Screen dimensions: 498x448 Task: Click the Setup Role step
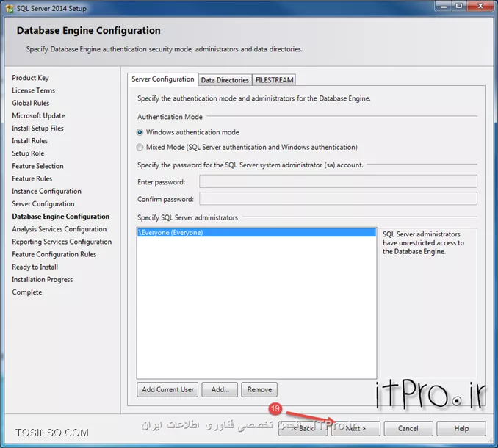click(x=28, y=153)
